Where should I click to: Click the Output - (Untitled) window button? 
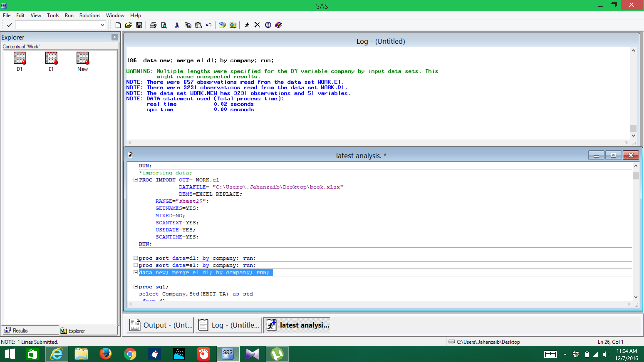(161, 325)
